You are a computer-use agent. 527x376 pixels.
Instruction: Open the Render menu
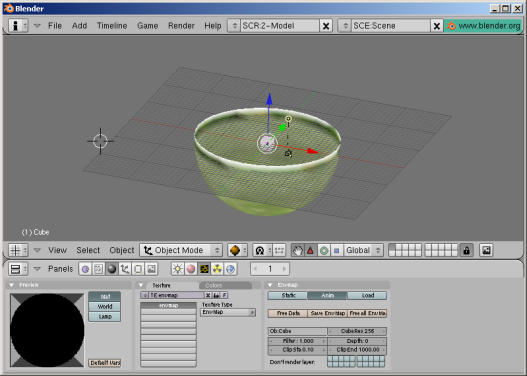click(x=181, y=26)
